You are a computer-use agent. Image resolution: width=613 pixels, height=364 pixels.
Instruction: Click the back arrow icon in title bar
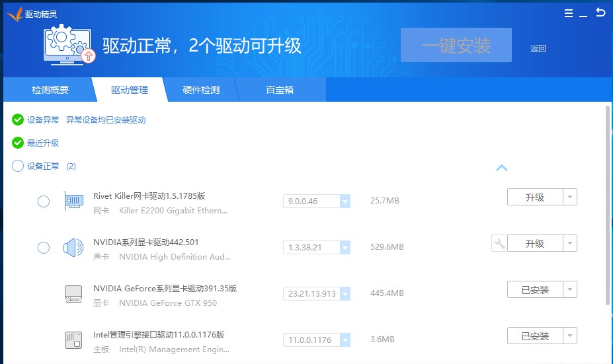(600, 13)
